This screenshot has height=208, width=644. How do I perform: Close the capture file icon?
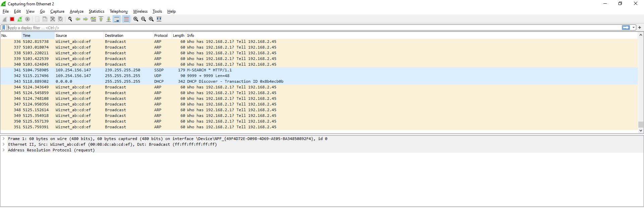[x=53, y=19]
